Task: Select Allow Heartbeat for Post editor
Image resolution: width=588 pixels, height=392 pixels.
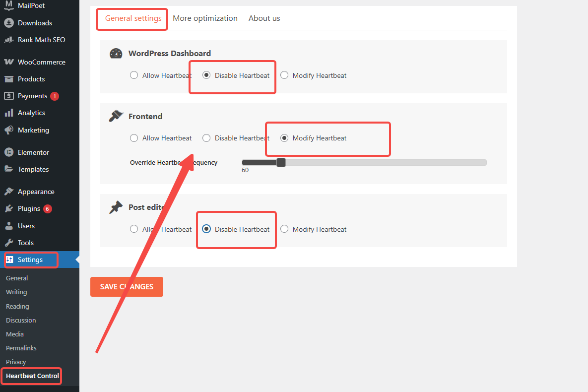Action: pos(134,229)
